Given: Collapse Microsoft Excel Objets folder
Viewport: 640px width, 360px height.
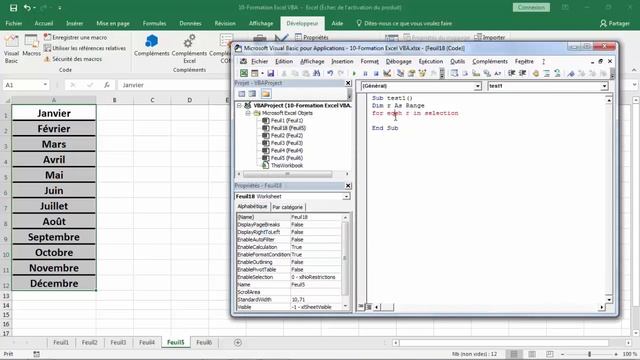Looking at the screenshot, I should [x=248, y=113].
